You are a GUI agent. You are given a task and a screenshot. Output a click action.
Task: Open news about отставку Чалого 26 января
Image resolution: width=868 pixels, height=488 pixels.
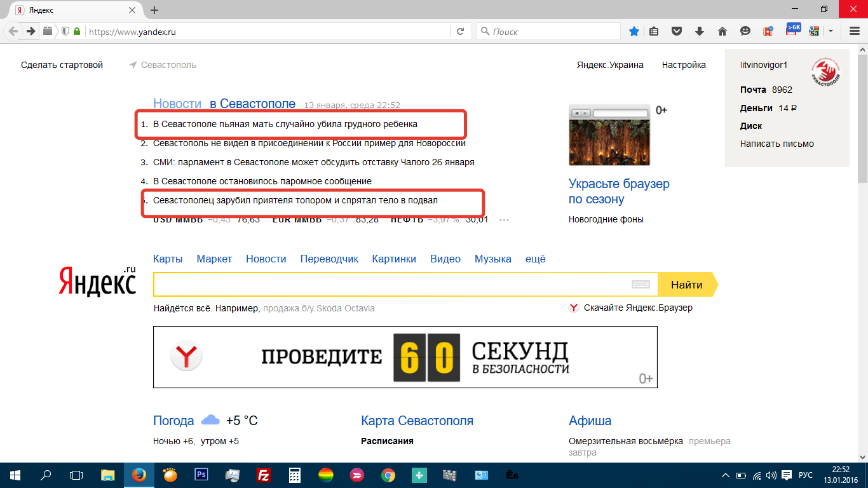(314, 162)
